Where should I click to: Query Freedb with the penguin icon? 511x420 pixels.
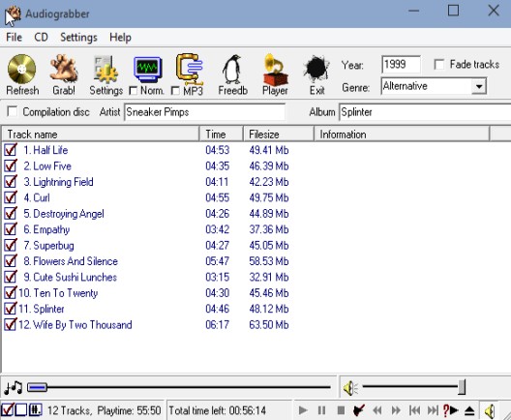point(232,69)
